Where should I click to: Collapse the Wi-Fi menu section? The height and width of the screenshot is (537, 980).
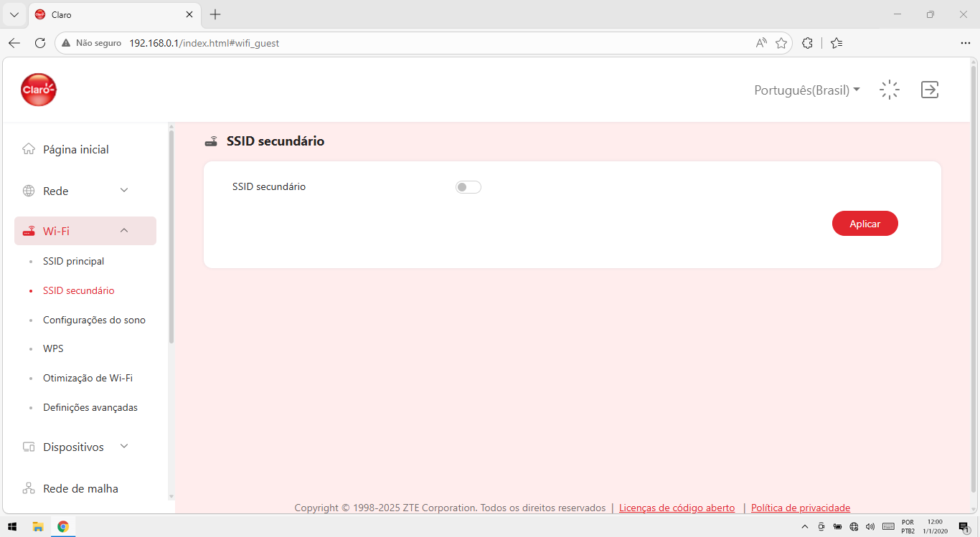click(85, 231)
